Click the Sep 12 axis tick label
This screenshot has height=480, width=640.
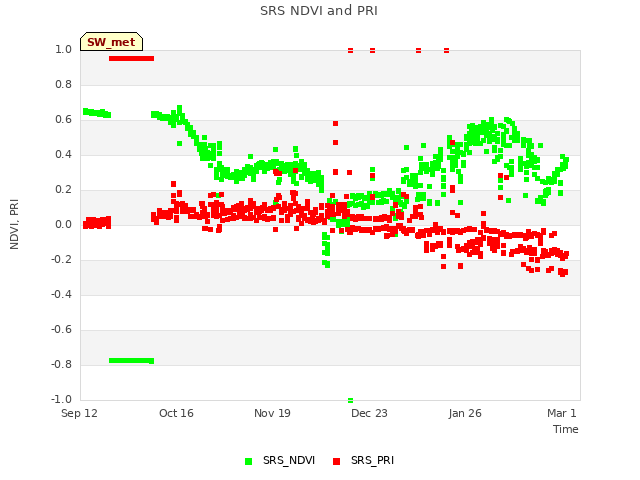pos(79,413)
